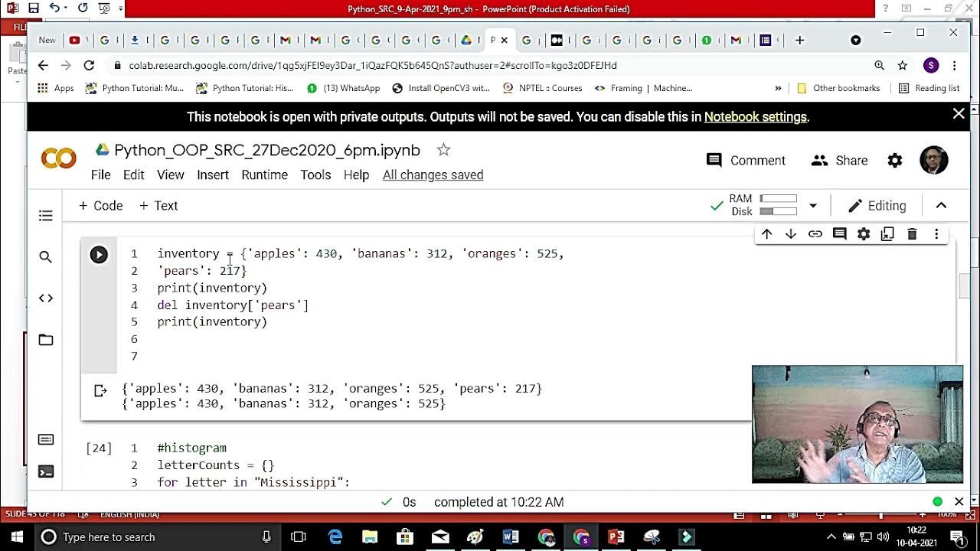Open the Tools menu
The image size is (980, 551).
[315, 175]
